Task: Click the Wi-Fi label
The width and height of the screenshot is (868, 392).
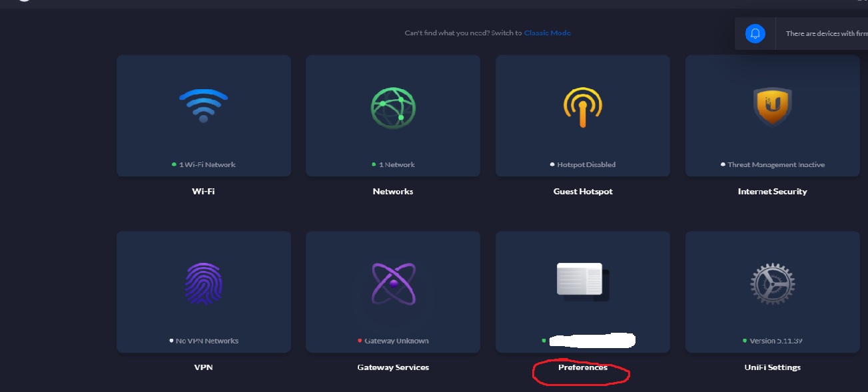Action: click(203, 192)
